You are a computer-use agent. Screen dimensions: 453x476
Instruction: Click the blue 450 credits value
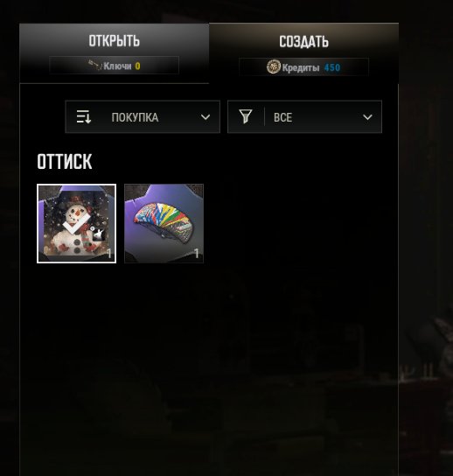pos(332,67)
